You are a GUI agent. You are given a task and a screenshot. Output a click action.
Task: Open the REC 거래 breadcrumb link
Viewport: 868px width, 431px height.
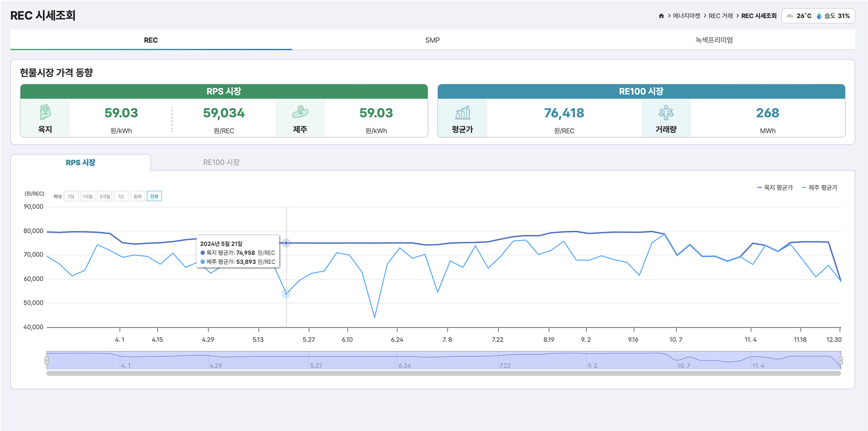coord(720,16)
